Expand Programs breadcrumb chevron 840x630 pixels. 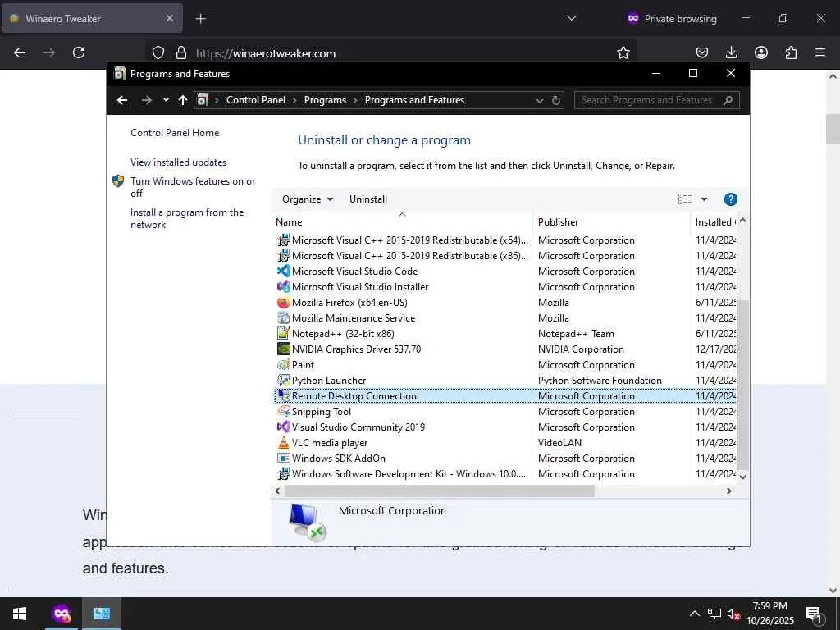(355, 100)
